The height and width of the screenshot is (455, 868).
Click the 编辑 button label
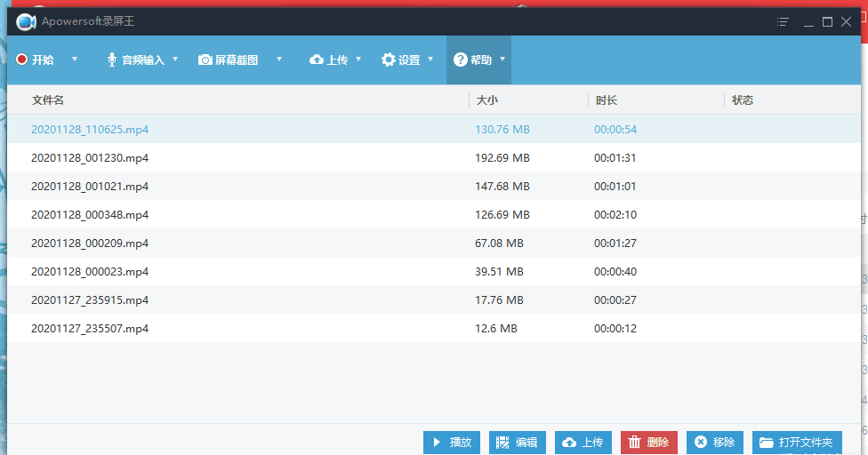[x=526, y=443]
